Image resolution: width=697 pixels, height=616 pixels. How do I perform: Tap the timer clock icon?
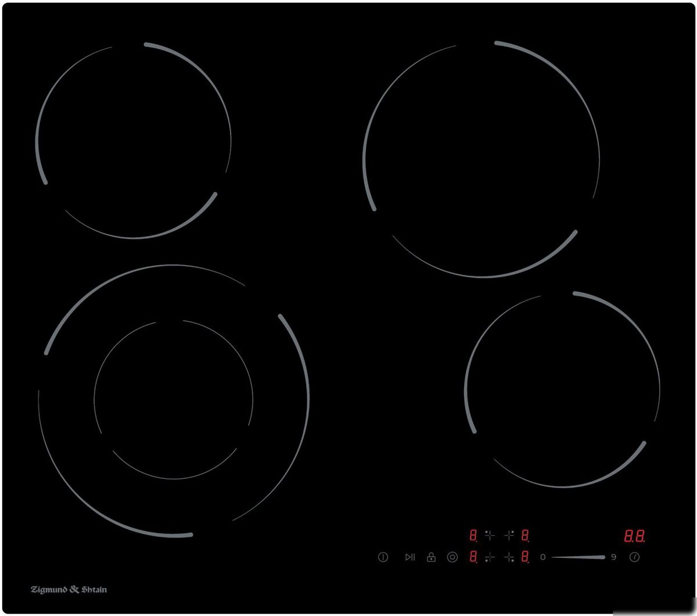coord(635,557)
